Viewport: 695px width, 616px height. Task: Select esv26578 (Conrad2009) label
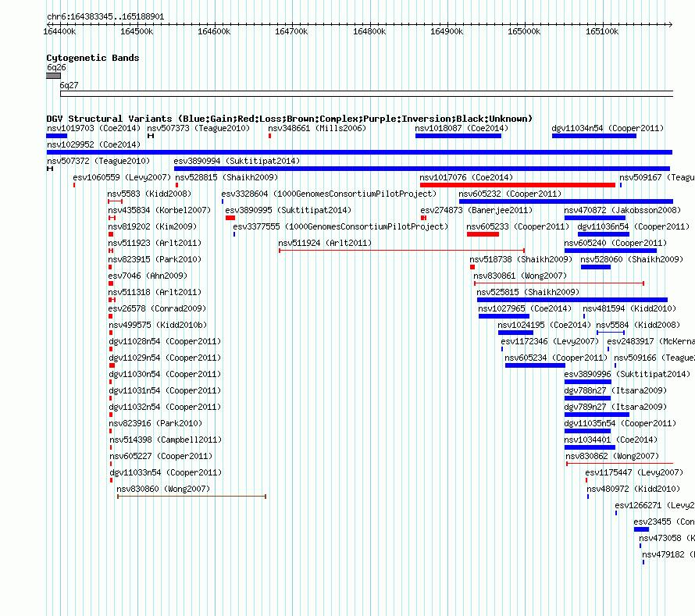(157, 308)
